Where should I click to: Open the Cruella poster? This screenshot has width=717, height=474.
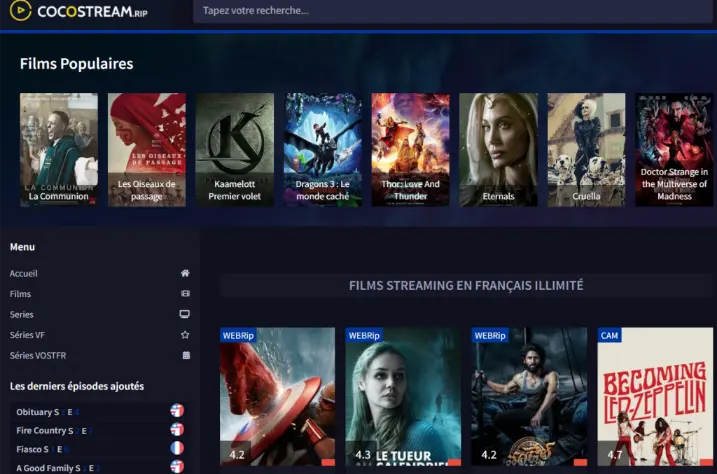pos(586,149)
